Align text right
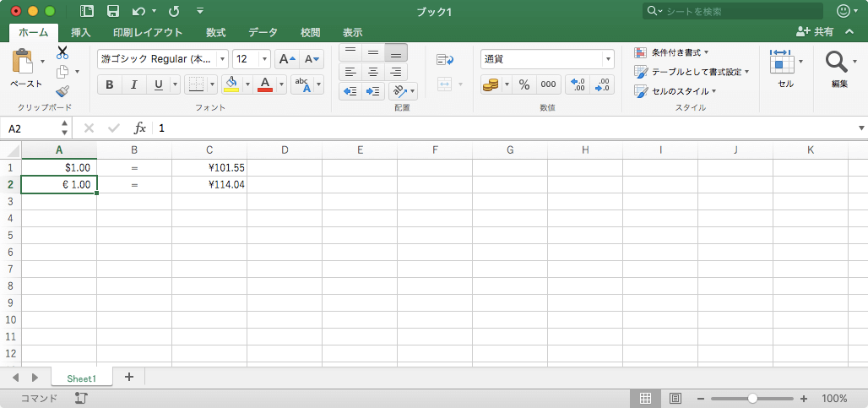Viewport: 868px width, 408px height. coord(396,72)
